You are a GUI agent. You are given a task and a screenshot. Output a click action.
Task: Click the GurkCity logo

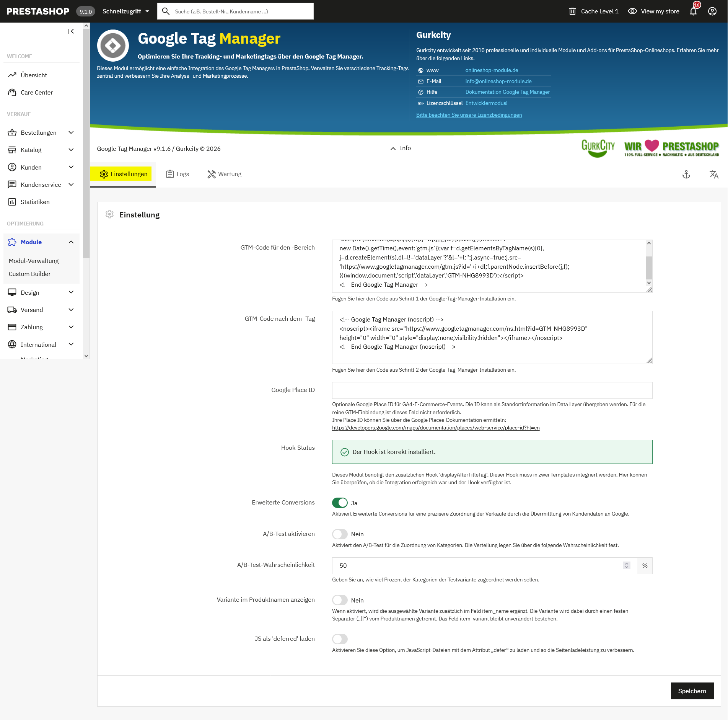598,148
